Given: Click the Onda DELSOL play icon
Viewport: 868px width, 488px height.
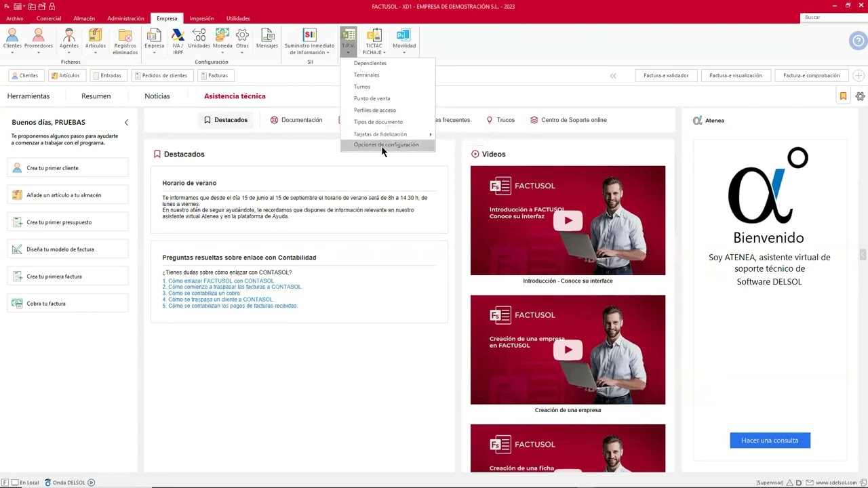Looking at the screenshot, I should (91, 483).
